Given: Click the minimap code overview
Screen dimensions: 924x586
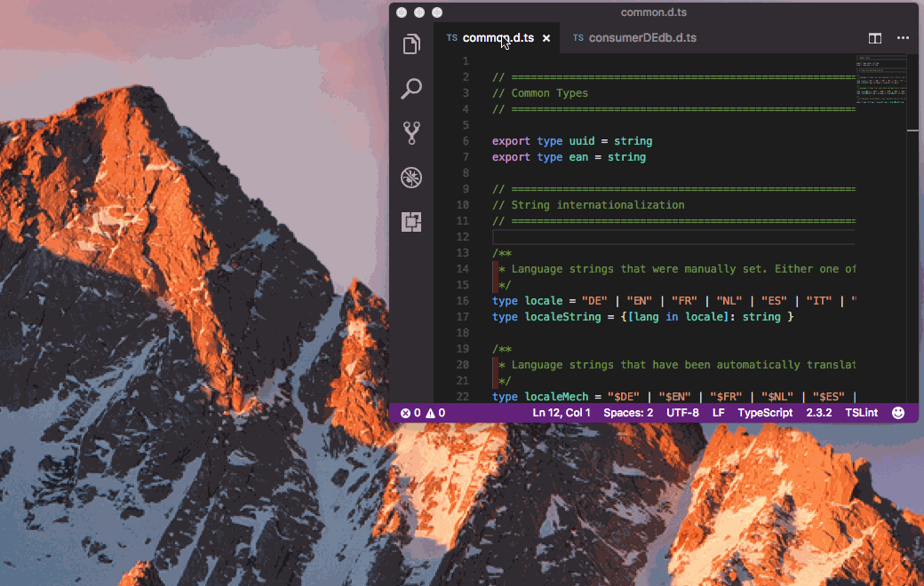Looking at the screenshot, I should pyautogui.click(x=881, y=80).
